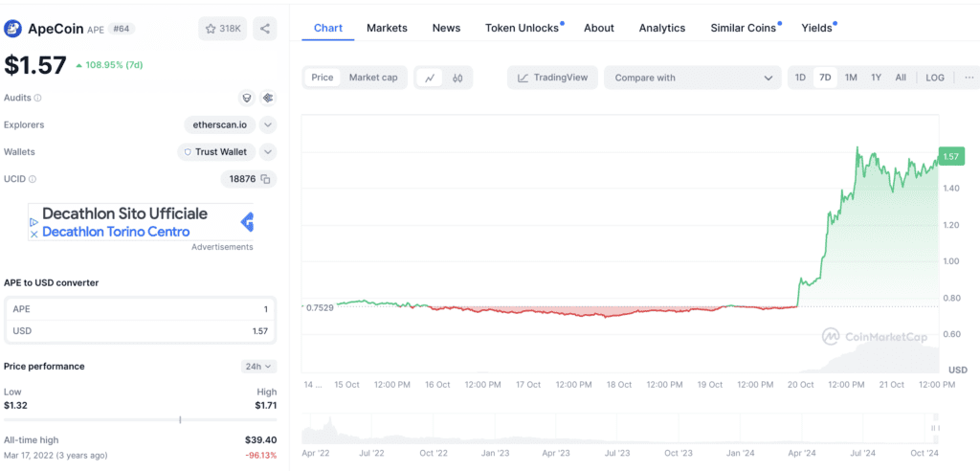The width and height of the screenshot is (980, 471).
Task: Select the Price chart toggle
Action: tap(323, 78)
